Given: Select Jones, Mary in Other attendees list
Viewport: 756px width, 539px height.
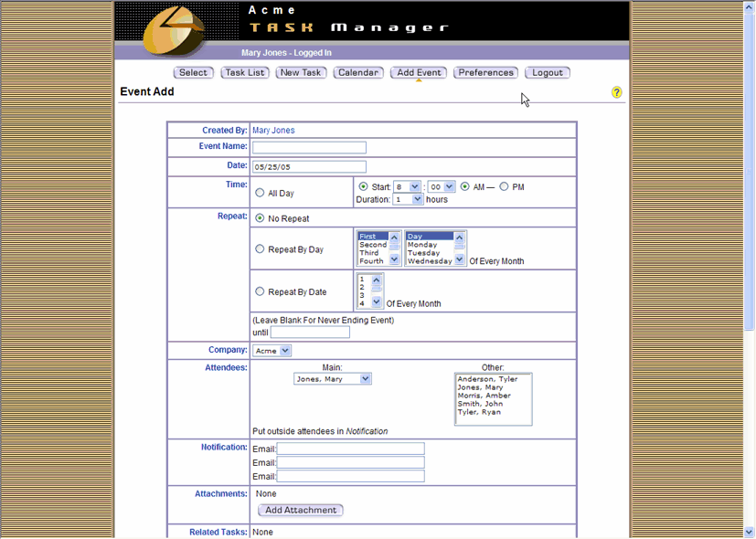Looking at the screenshot, I should pyautogui.click(x=494, y=387).
